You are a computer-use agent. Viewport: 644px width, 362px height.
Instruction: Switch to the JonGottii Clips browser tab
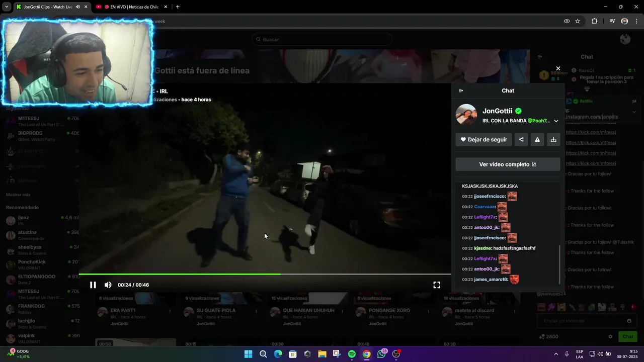[x=48, y=7]
